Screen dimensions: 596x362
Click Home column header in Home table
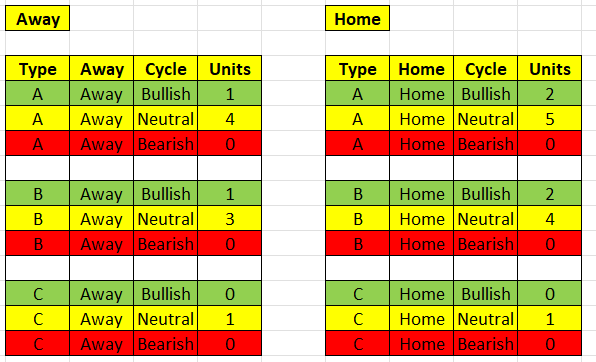[x=422, y=68]
